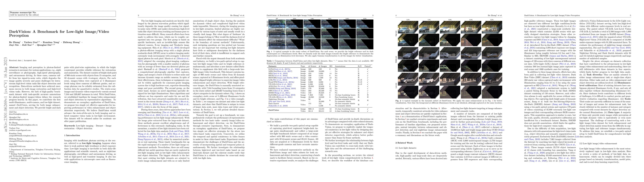Open the Loh and Chan, 2019 citation beside ExDARK
The width and height of the screenshot is (644, 182).
(286, 95)
